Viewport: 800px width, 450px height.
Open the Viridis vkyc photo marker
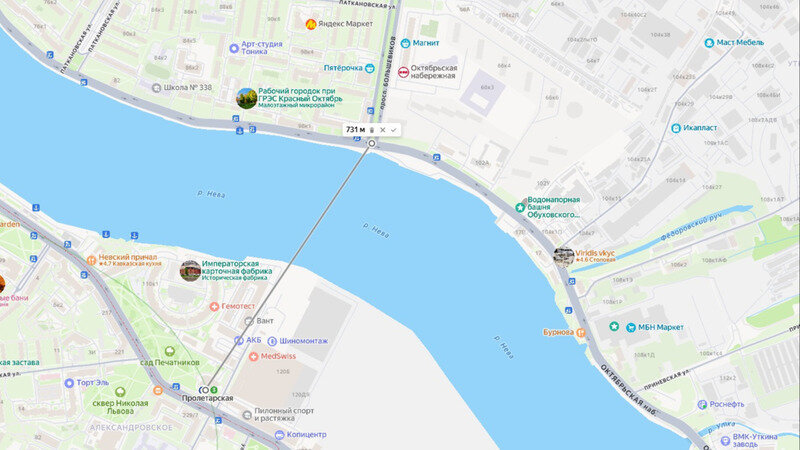click(x=564, y=257)
